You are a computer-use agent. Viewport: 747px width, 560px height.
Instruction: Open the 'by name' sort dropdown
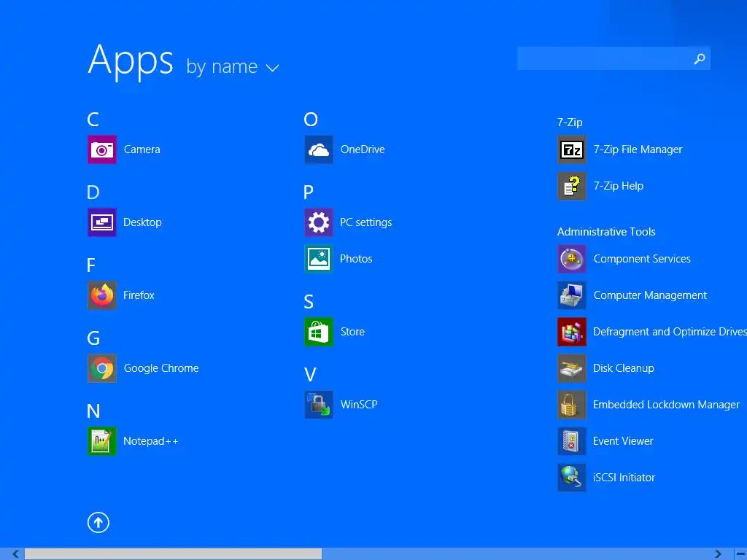click(x=232, y=66)
